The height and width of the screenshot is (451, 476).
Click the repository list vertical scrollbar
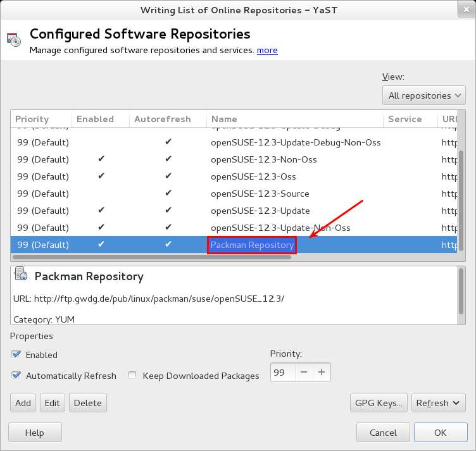pyautogui.click(x=461, y=200)
